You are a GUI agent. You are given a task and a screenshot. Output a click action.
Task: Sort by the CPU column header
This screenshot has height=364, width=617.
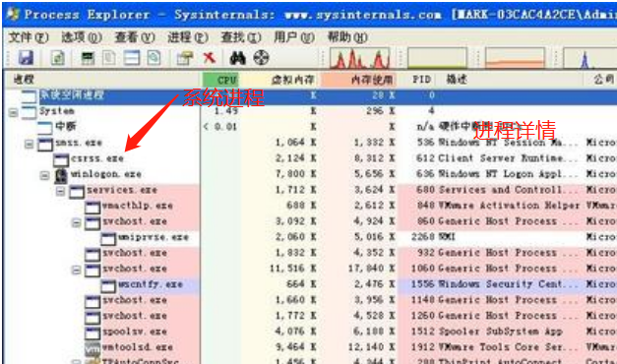click(x=220, y=80)
